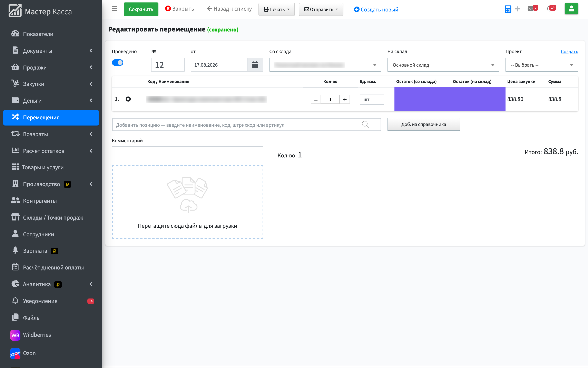This screenshot has width=588, height=368.
Task: Open bell notifications icon with badge 14
Action: pyautogui.click(x=551, y=8)
